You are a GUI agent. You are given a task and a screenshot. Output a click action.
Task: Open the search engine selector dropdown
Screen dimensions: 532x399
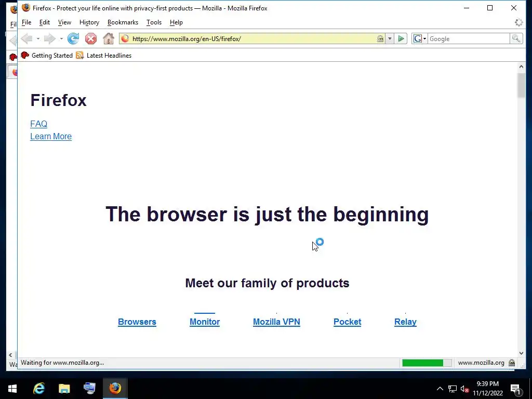pos(420,38)
